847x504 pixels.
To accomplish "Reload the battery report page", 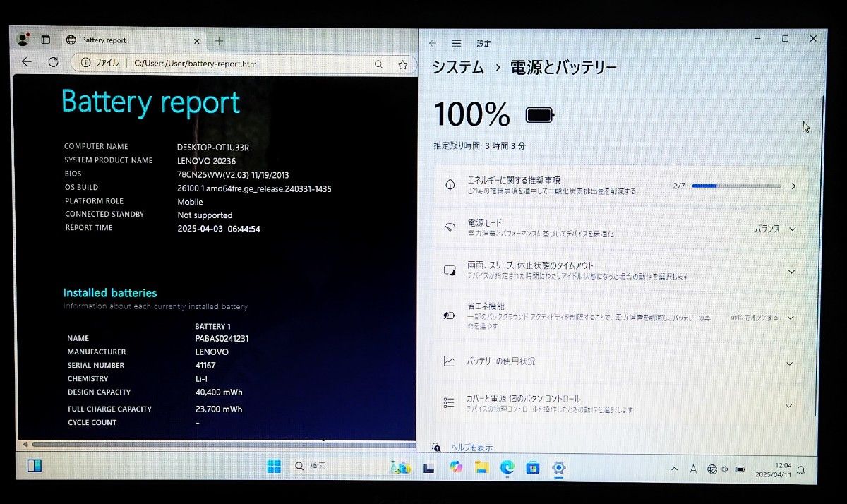I will (x=53, y=62).
